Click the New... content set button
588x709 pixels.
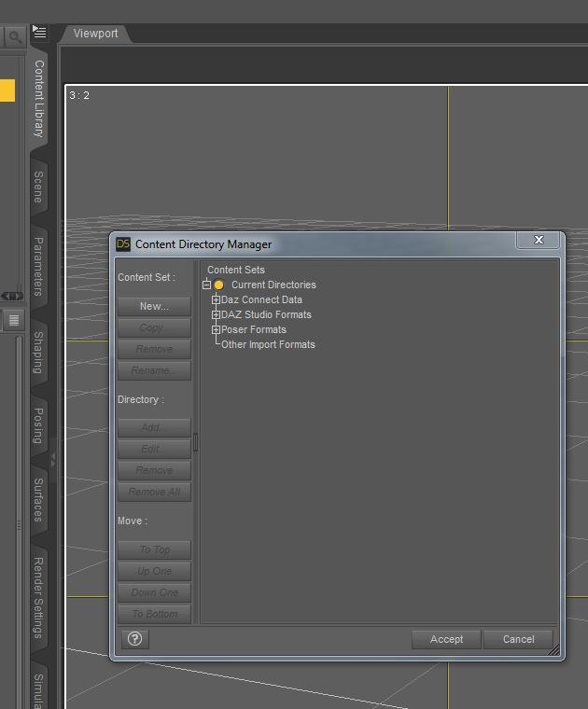154,306
